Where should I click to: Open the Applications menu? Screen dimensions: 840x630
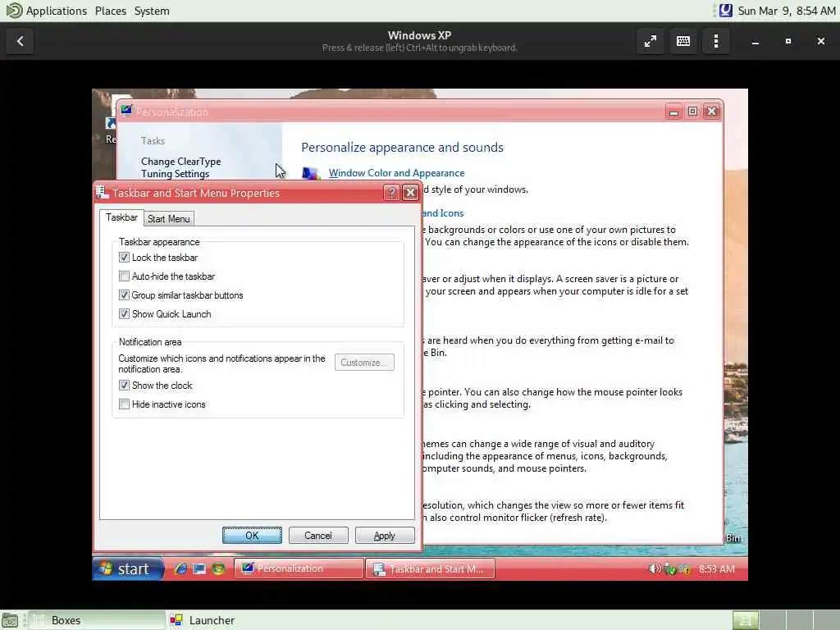pyautogui.click(x=57, y=11)
